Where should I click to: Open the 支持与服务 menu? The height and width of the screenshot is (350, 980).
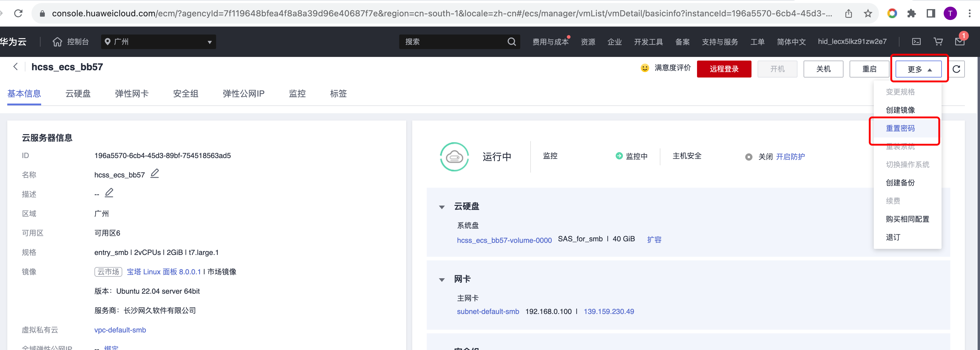pos(720,41)
